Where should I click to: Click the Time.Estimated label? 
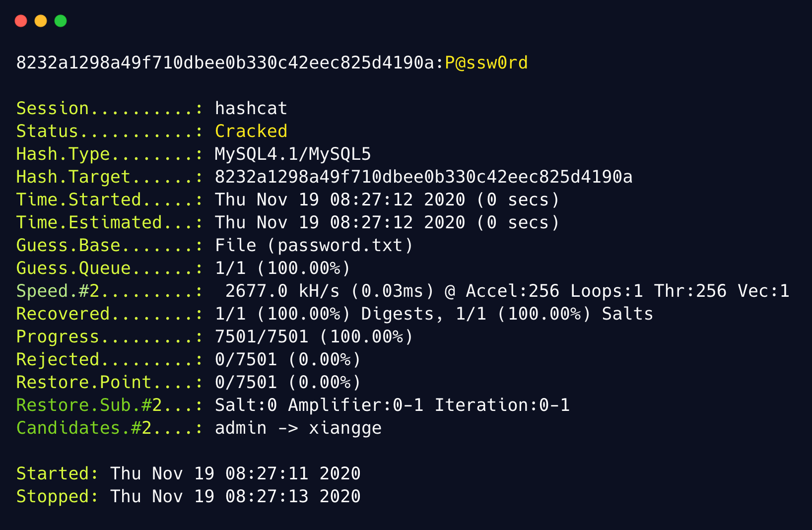click(89, 222)
